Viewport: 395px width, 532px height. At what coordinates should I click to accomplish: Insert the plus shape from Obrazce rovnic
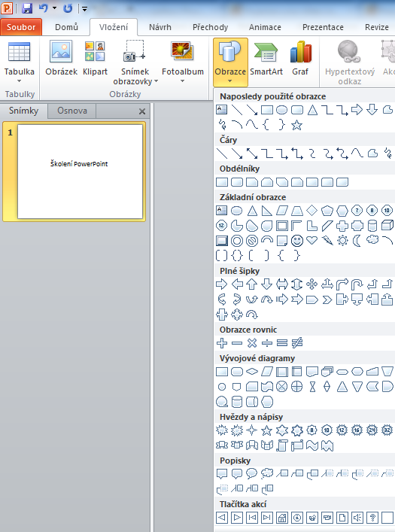coord(222,343)
